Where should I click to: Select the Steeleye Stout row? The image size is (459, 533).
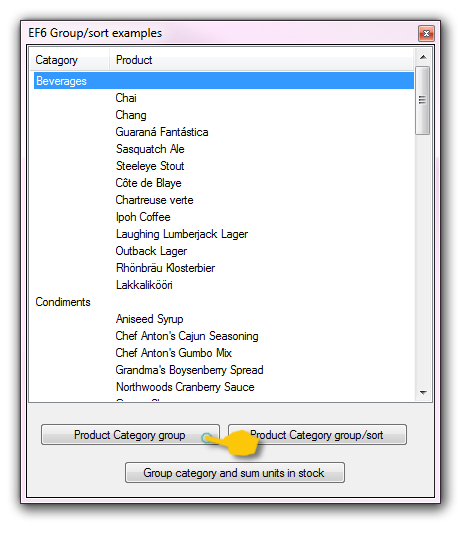tap(224, 166)
